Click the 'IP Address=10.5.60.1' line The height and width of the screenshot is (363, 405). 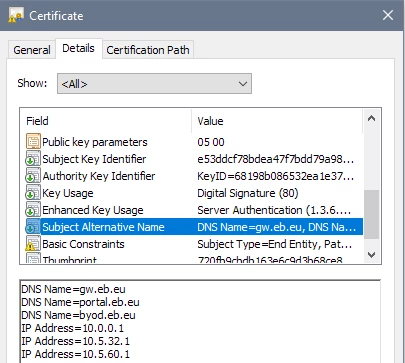click(x=76, y=354)
